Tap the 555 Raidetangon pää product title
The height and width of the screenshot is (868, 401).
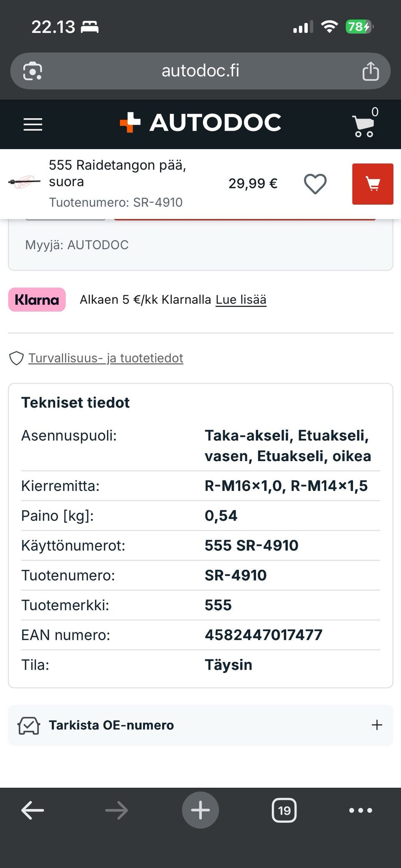tap(117, 173)
